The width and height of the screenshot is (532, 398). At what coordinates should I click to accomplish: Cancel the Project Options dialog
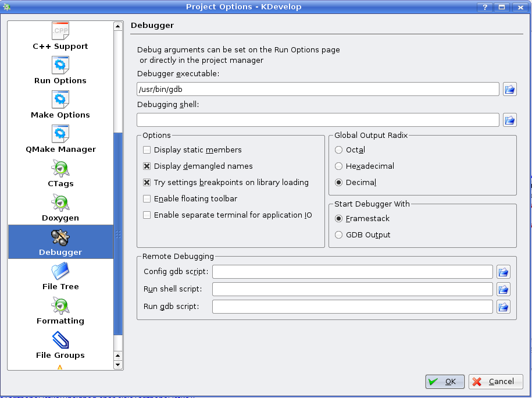[496, 382]
